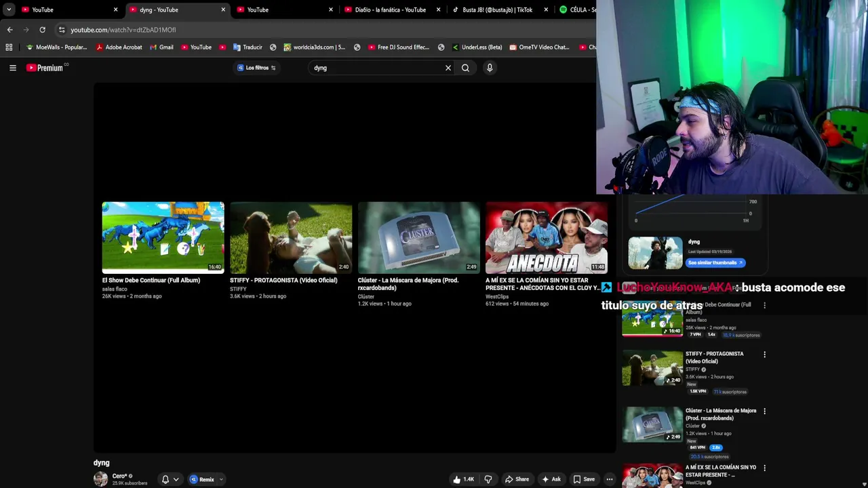
Task: Save the video to a playlist
Action: 584,479
